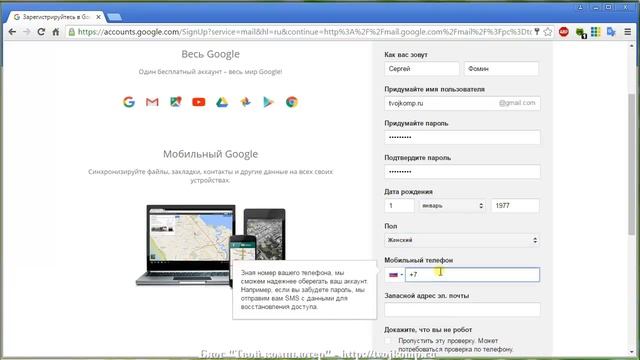The width and height of the screenshot is (640, 360).
Task: Click the Дата рождения label
Action: pyautogui.click(x=408, y=192)
